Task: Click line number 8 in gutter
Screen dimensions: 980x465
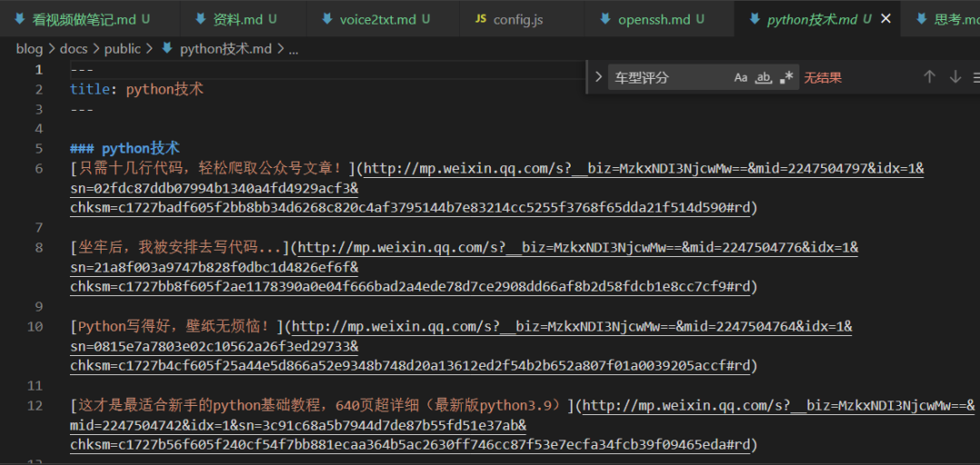Action: [x=39, y=248]
